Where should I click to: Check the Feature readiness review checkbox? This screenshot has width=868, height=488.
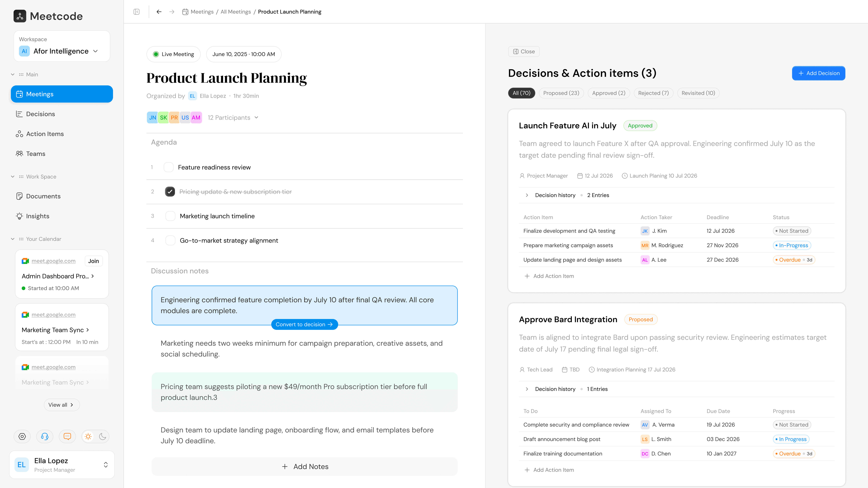pyautogui.click(x=168, y=167)
